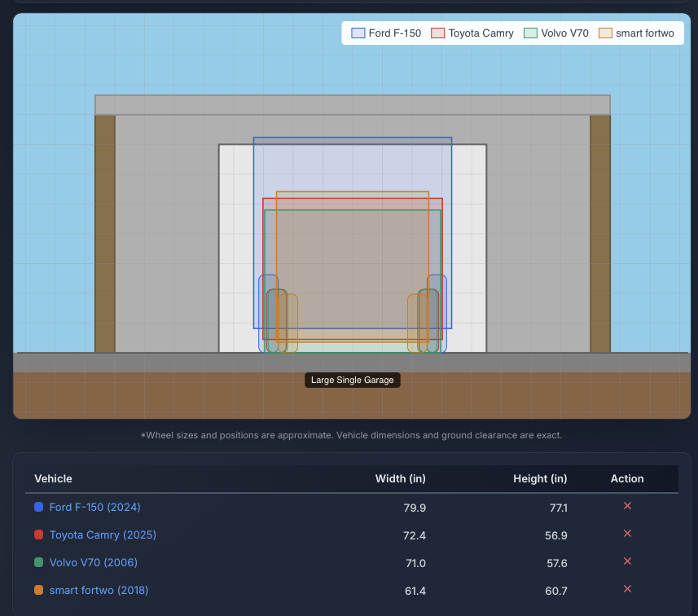The image size is (698, 616).
Task: Click the orange smart fortwo table swatch
Action: (x=39, y=590)
